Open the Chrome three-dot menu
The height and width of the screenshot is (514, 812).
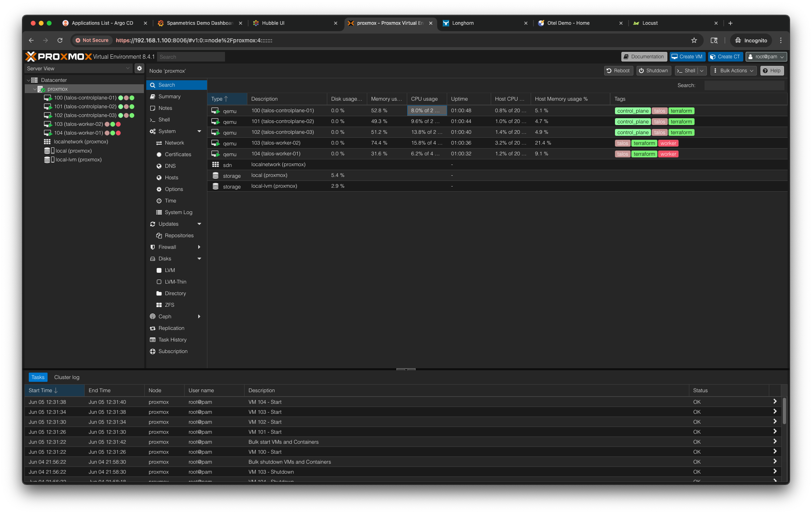[x=781, y=40]
